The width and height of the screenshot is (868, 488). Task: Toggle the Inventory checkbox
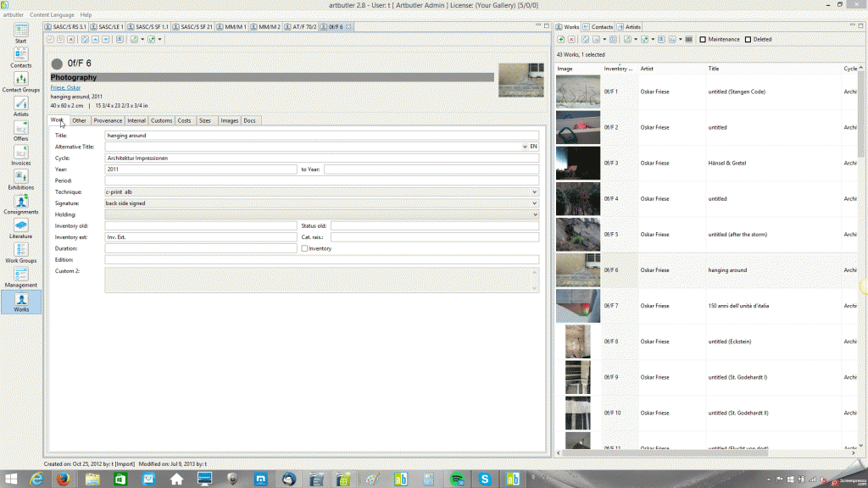(304, 248)
